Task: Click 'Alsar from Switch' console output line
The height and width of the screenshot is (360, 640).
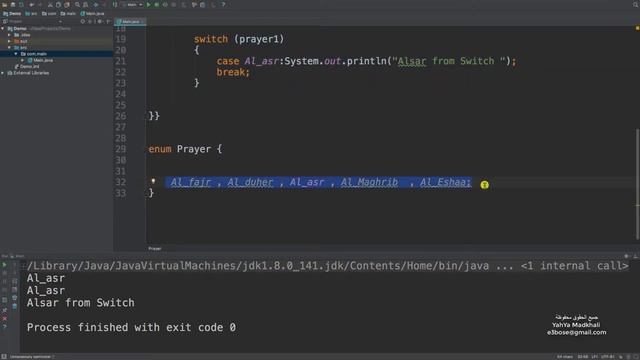Action: click(x=80, y=303)
